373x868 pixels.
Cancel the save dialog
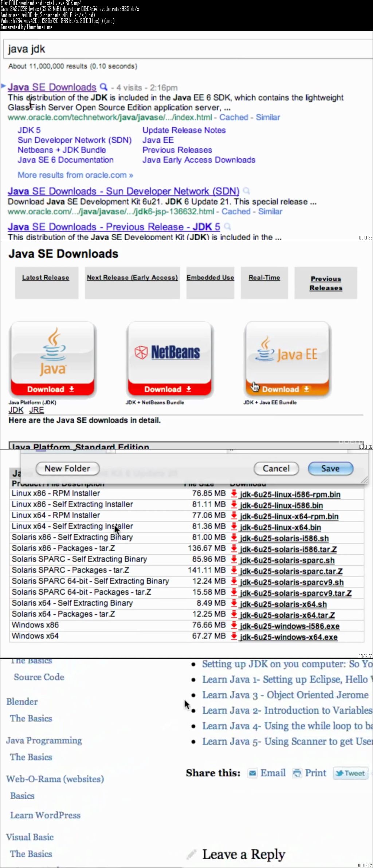coord(276,468)
